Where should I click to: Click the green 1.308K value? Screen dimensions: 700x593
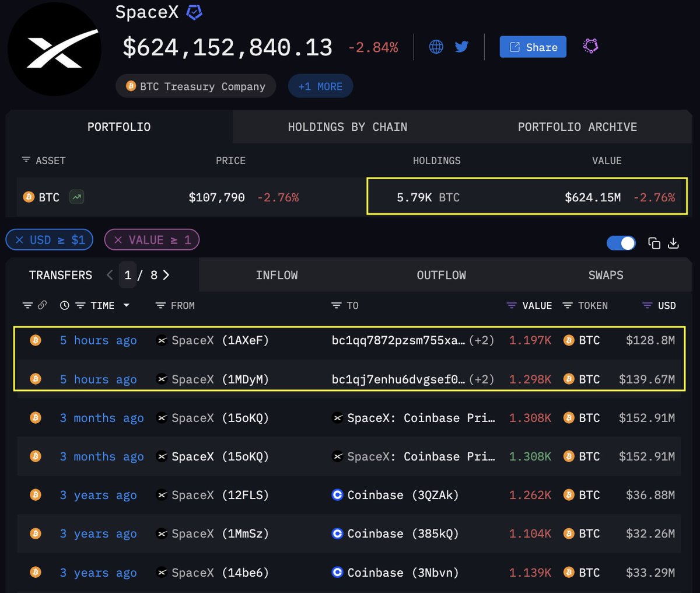click(x=530, y=456)
